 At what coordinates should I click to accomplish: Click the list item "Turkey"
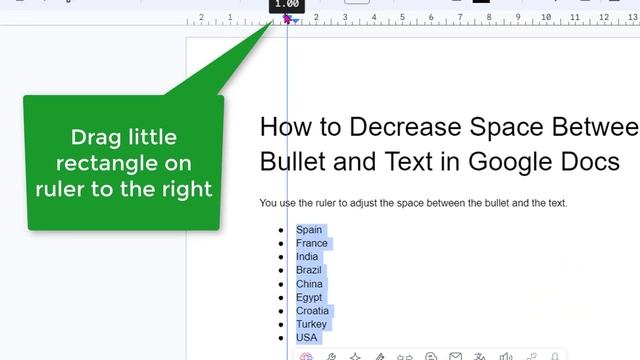pos(311,324)
